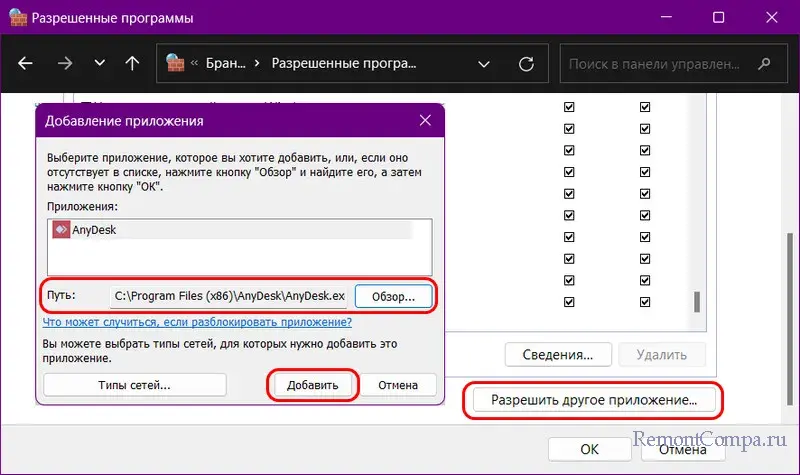Toggle sixth-row checkbox in right column
The width and height of the screenshot is (800, 475).
coord(645,215)
